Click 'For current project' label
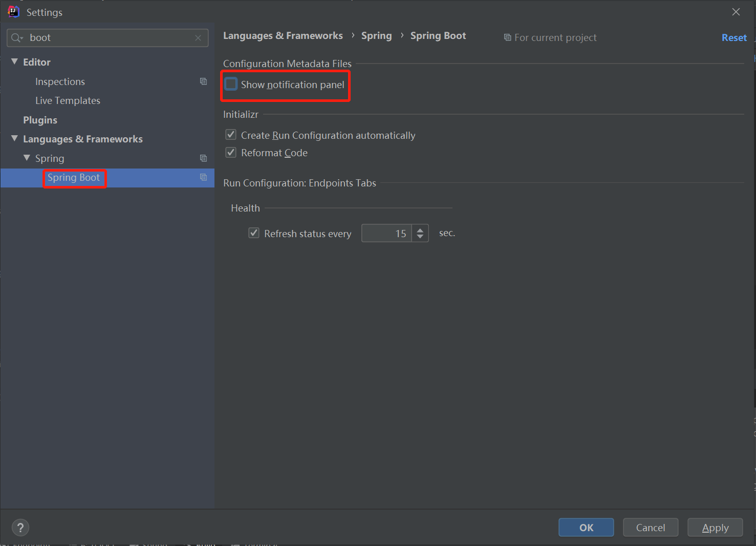Image resolution: width=756 pixels, height=546 pixels. [555, 38]
